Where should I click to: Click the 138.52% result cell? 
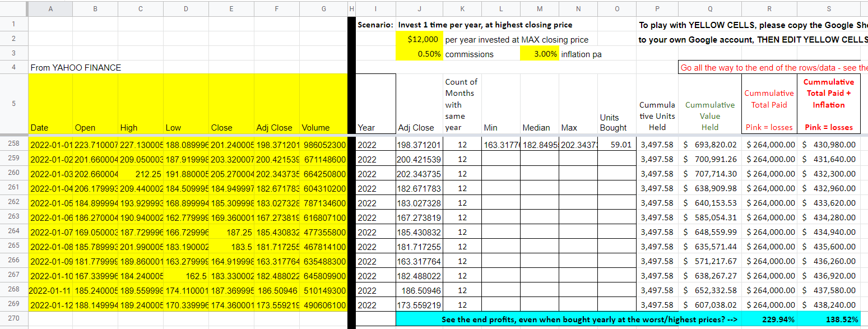tap(829, 319)
